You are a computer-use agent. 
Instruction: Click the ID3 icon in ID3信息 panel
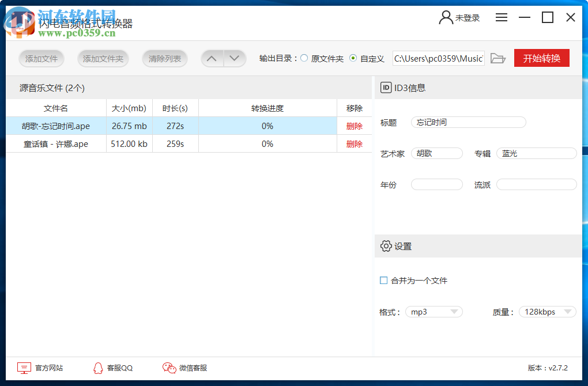click(x=386, y=88)
